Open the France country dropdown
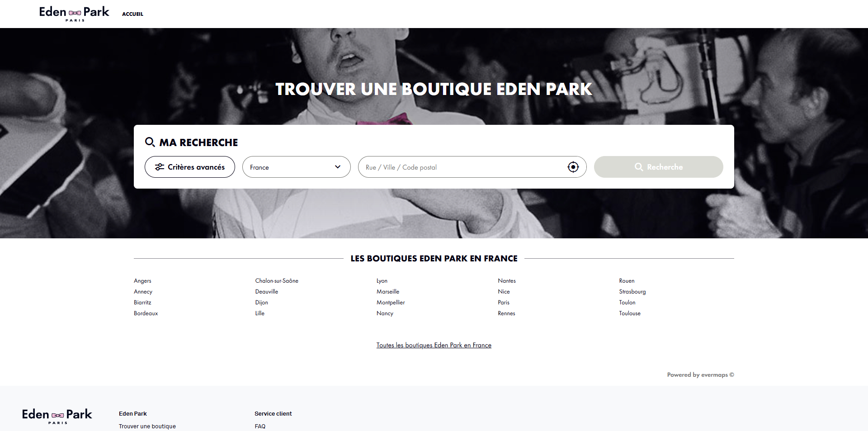This screenshot has height=431, width=868. click(296, 167)
